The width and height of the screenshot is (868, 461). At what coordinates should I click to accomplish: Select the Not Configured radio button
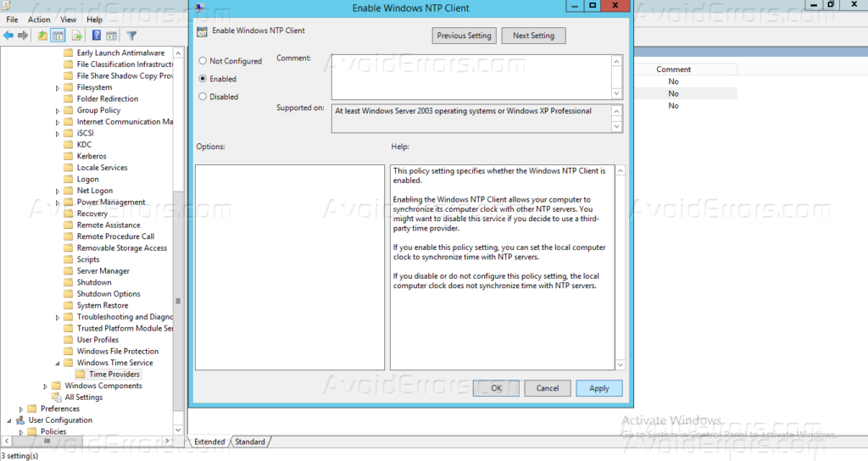203,61
